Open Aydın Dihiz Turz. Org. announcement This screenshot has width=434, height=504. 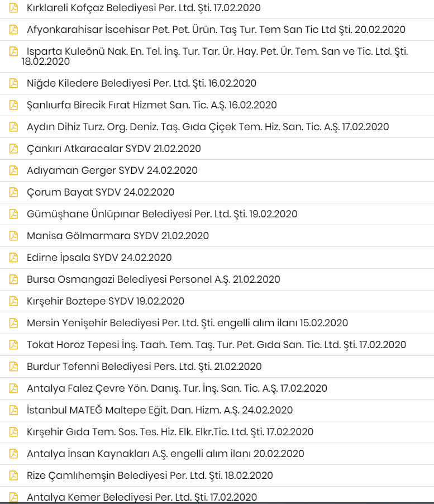(x=208, y=127)
